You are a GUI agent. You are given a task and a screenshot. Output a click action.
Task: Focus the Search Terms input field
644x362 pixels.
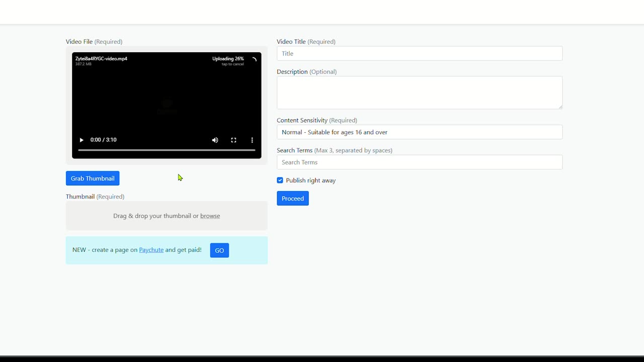(420, 162)
